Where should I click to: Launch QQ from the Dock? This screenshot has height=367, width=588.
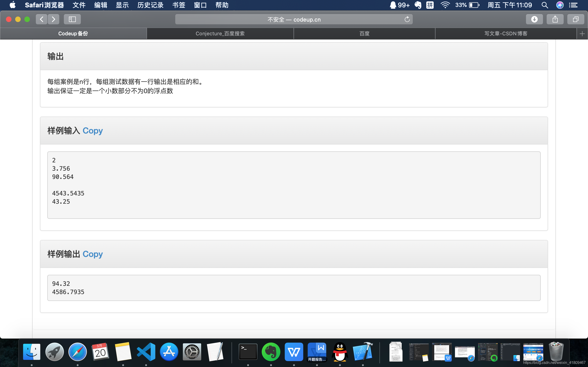(340, 351)
